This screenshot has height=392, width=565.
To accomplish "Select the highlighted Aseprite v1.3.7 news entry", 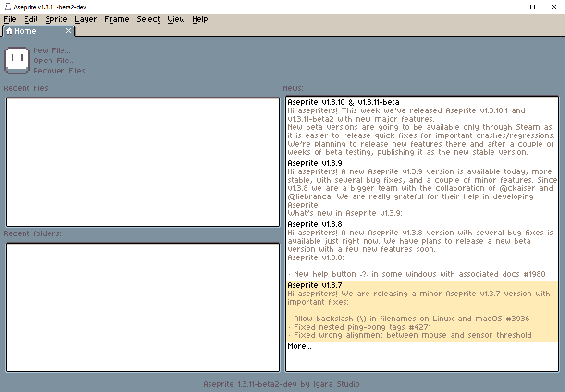I will tap(422, 311).
